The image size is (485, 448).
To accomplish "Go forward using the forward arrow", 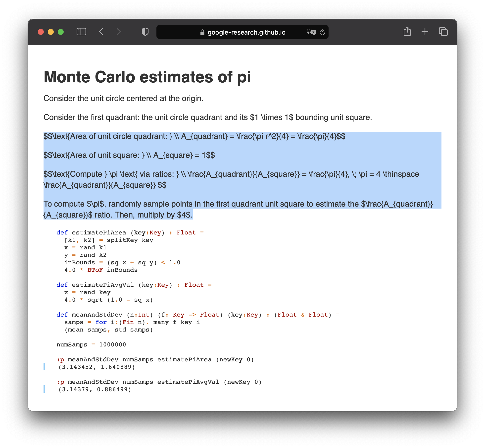I will (x=119, y=32).
